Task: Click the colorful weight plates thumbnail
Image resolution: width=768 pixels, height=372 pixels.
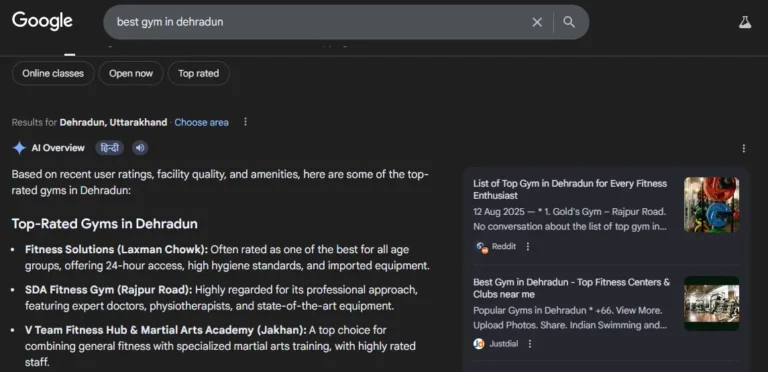Action: [712, 205]
